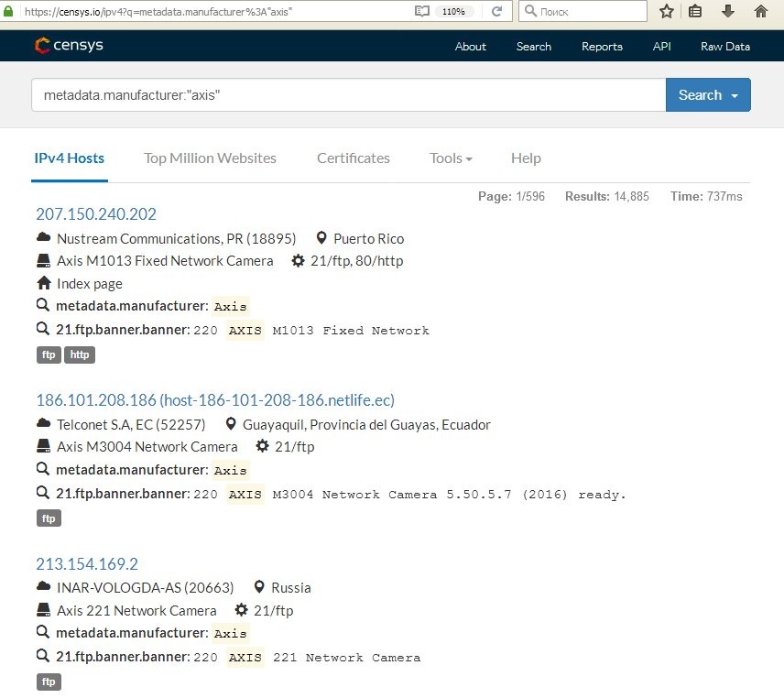
Task: Click magnifier beside M3004 ftp banner
Action: tap(43, 493)
